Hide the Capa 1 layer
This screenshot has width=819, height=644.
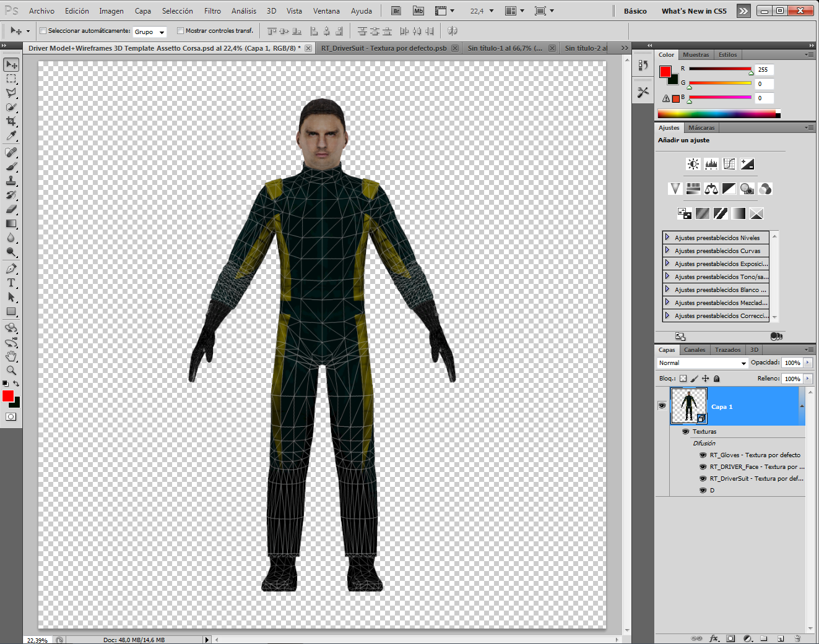662,406
